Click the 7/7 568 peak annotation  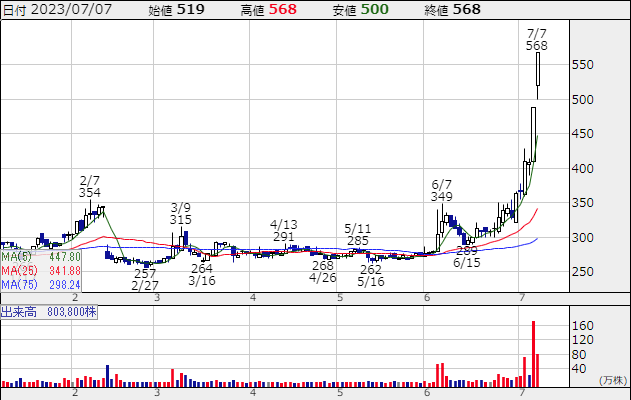click(x=537, y=39)
